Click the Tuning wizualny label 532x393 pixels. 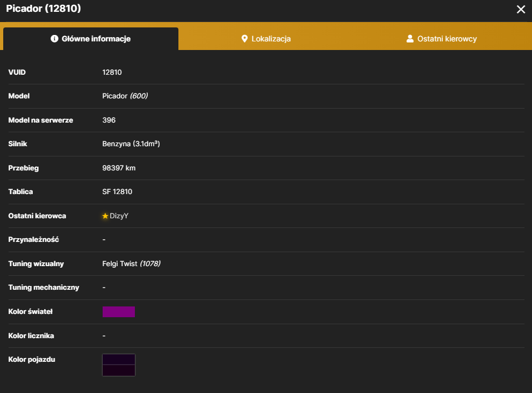coord(36,263)
